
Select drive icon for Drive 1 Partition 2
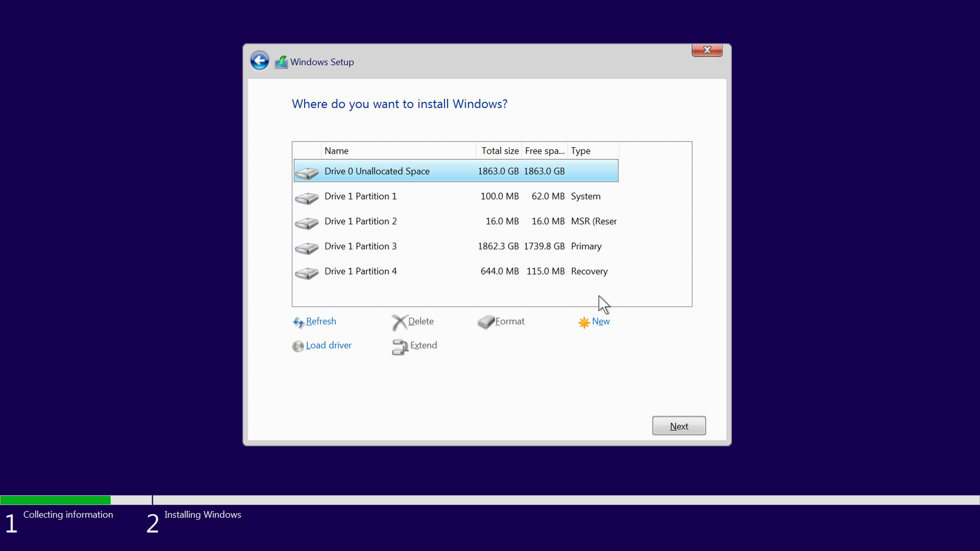307,223
